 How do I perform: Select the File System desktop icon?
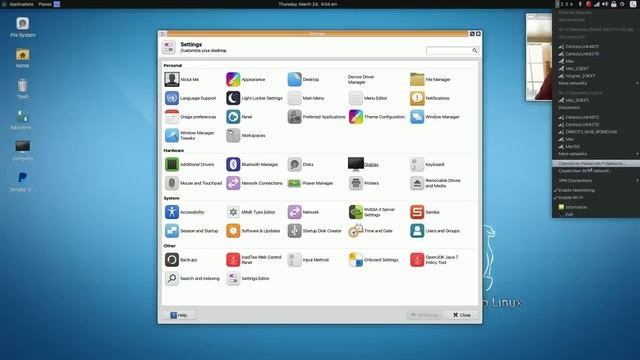pos(22,27)
